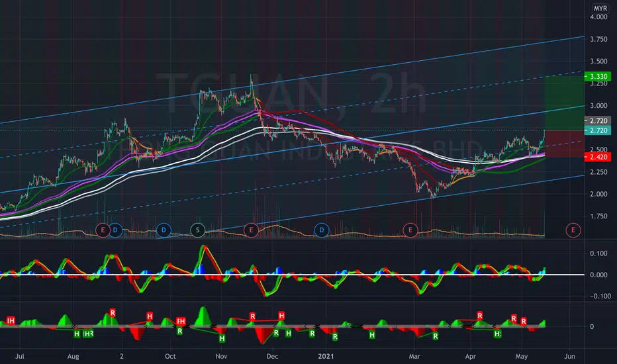Open the split S marker in October
Viewport: 617px width, 364px height.
tap(197, 230)
